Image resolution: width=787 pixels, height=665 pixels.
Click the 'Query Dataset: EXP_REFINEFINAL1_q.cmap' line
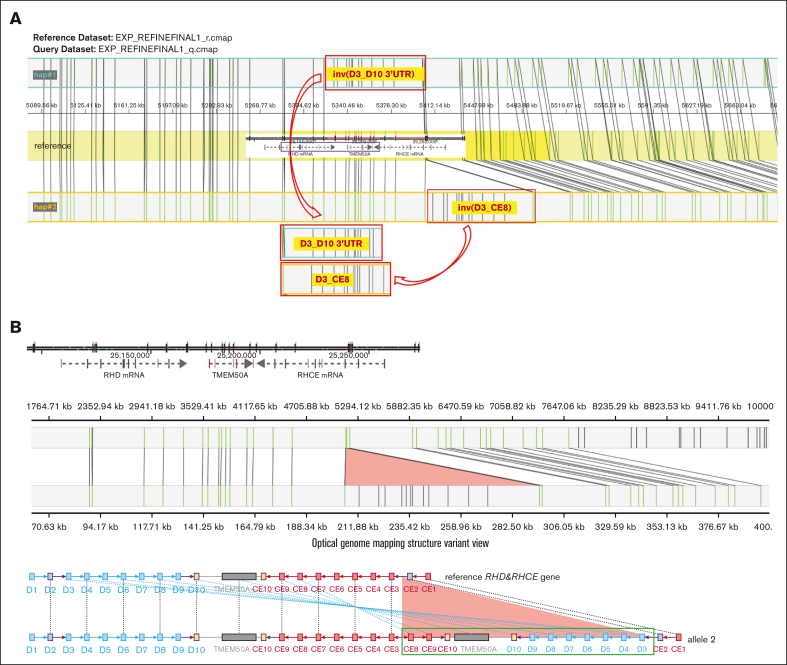point(125,49)
